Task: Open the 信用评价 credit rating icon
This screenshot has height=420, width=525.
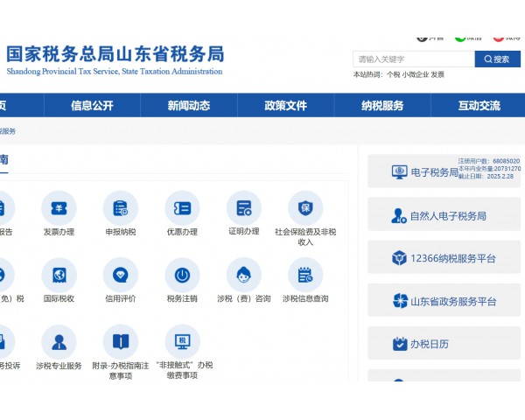Action: click(121, 275)
